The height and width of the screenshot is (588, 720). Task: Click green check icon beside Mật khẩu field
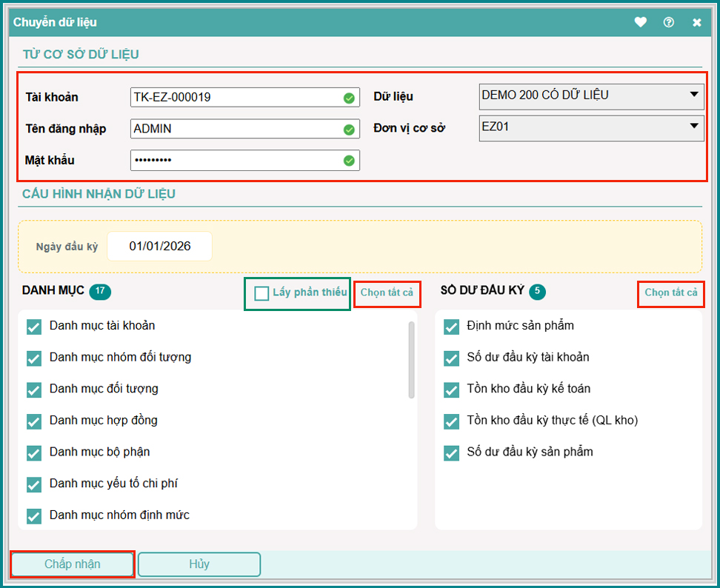click(349, 161)
